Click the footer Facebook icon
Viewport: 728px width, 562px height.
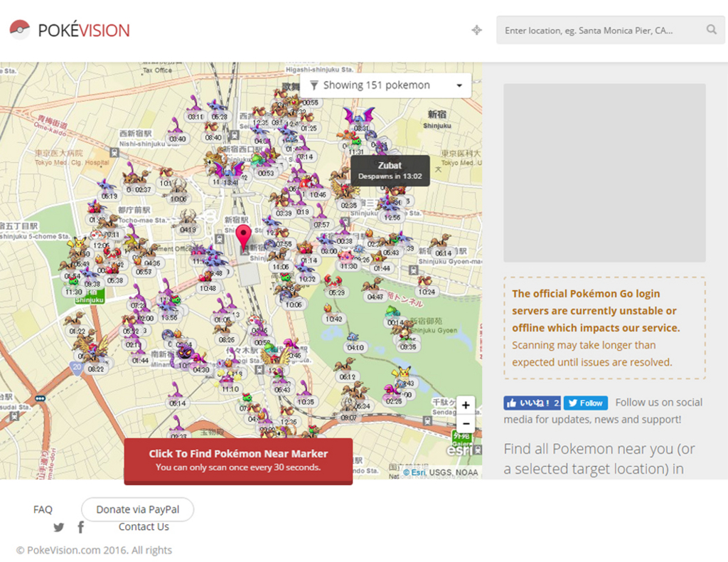point(81,527)
